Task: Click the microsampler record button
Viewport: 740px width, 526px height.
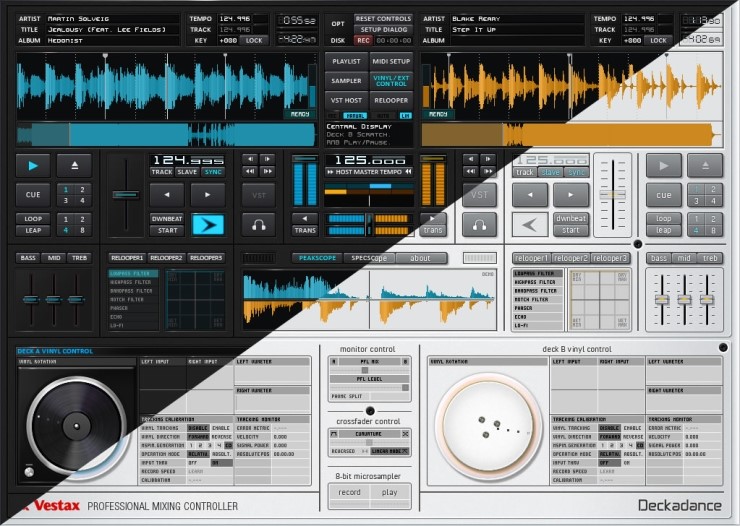Action: 349,492
